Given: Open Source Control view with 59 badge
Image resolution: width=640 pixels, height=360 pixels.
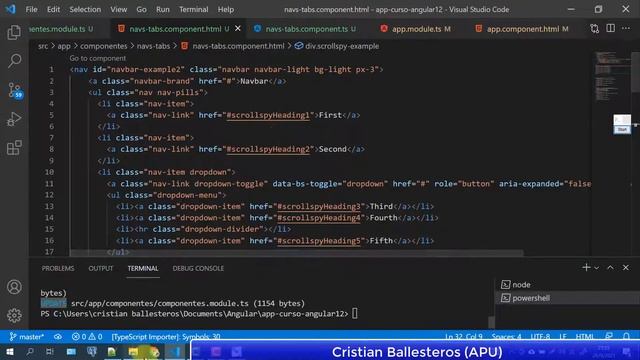Looking at the screenshot, I should click(15, 90).
